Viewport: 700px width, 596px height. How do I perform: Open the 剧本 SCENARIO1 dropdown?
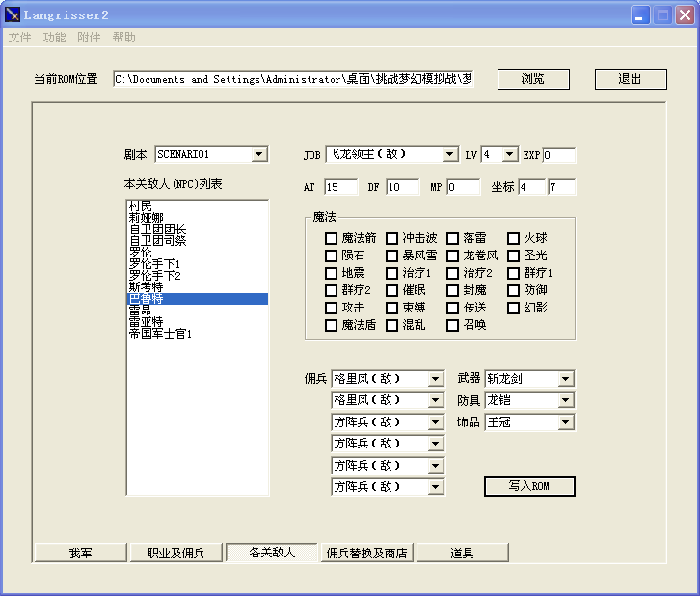(x=259, y=154)
